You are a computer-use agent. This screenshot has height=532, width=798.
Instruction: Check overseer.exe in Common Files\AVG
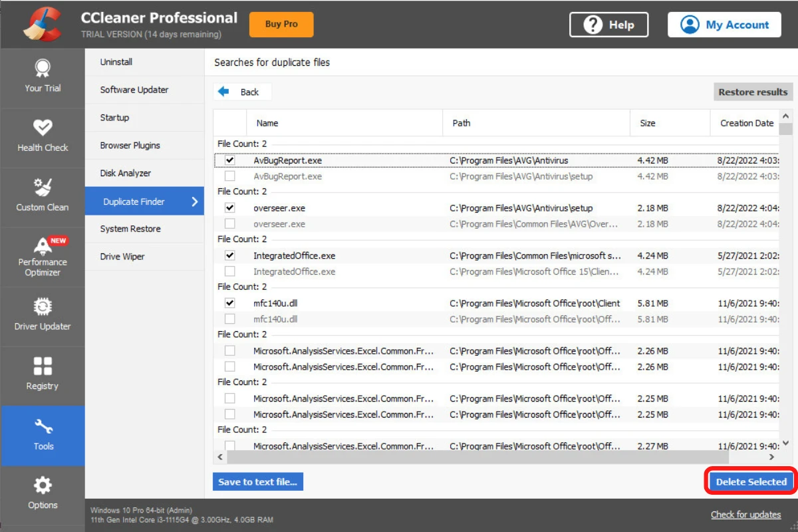click(229, 224)
